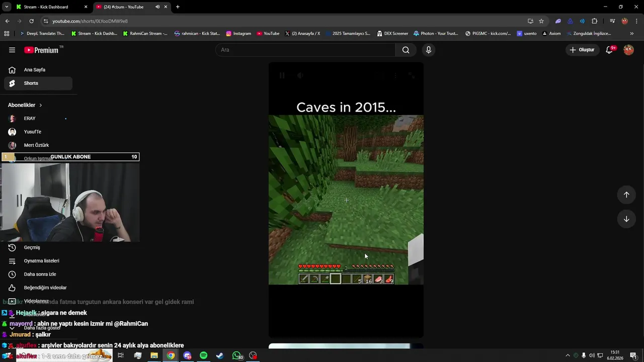Screen dimensions: 644x362
Task: Go back in browser history
Action: pyautogui.click(x=7, y=21)
